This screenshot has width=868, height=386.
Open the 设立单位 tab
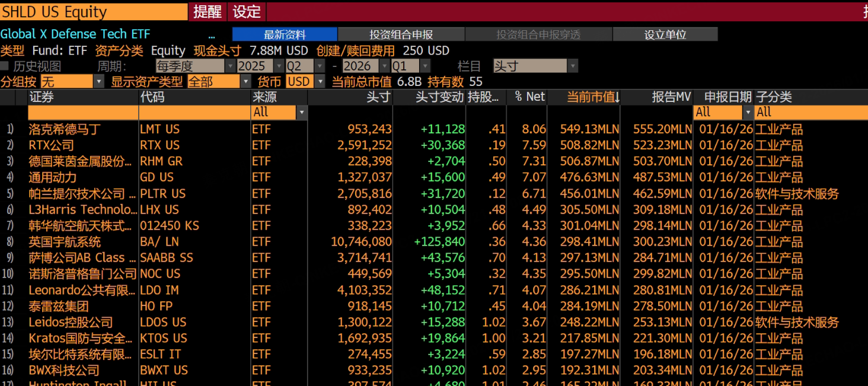[x=665, y=35]
